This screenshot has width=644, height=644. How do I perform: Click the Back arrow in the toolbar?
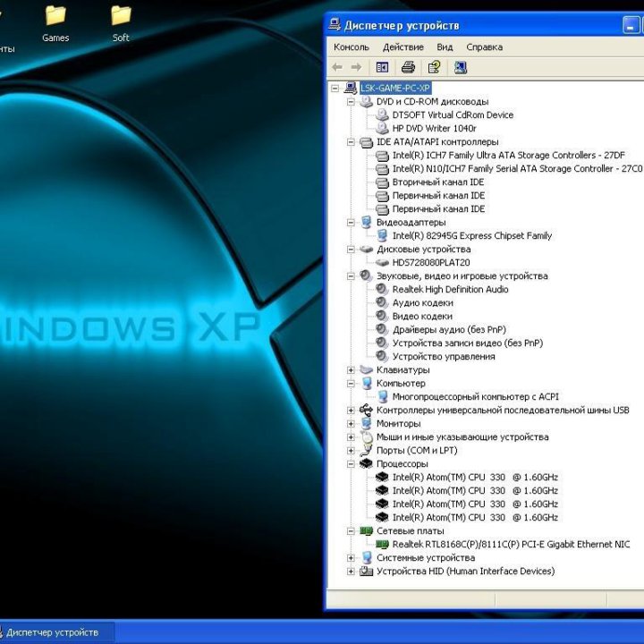[x=337, y=67]
